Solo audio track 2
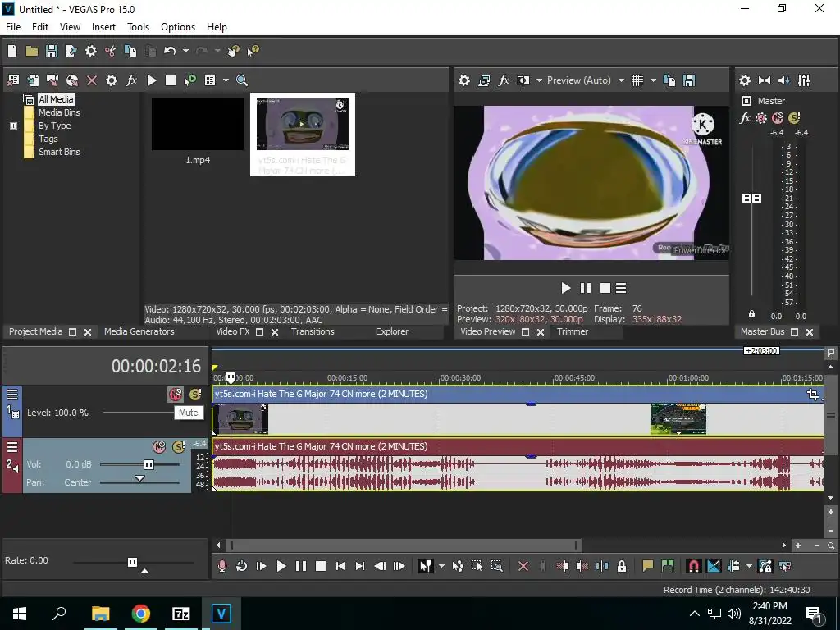 coord(179,447)
